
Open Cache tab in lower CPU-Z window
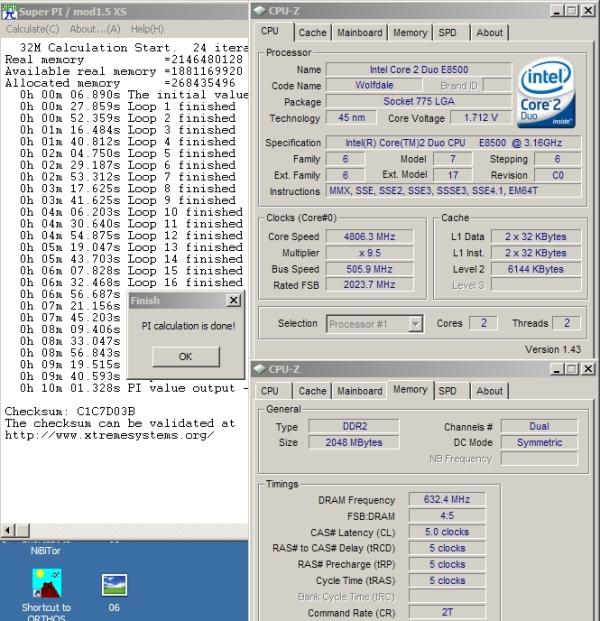(312, 391)
